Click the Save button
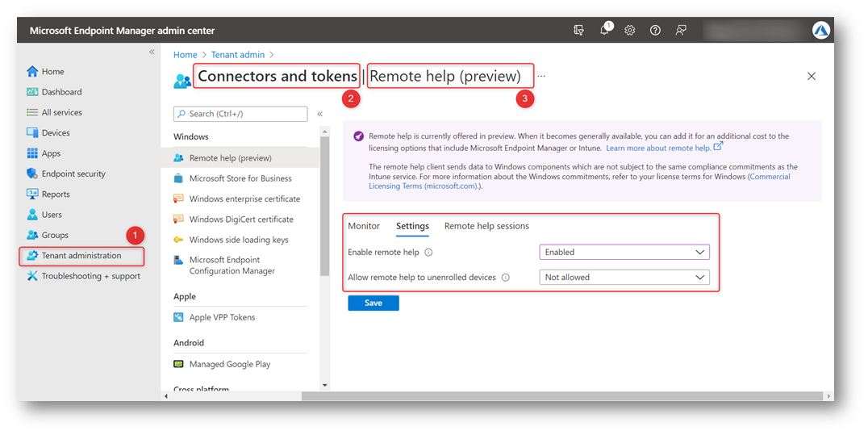868x435 pixels. (373, 303)
